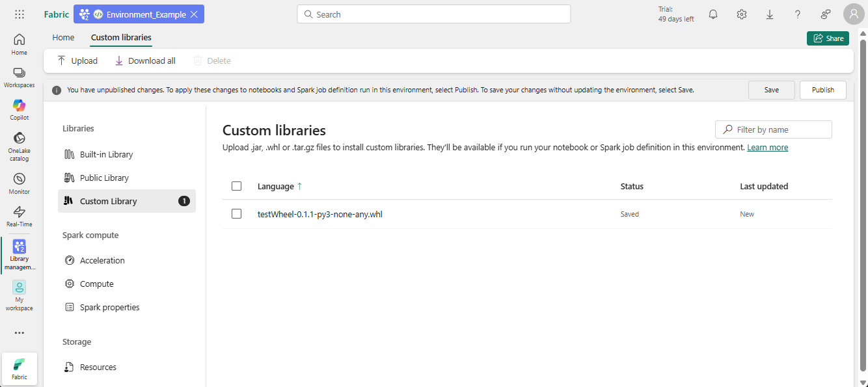Open Copilot from the left rail
Image resolution: width=868 pixels, height=387 pixels.
20,109
